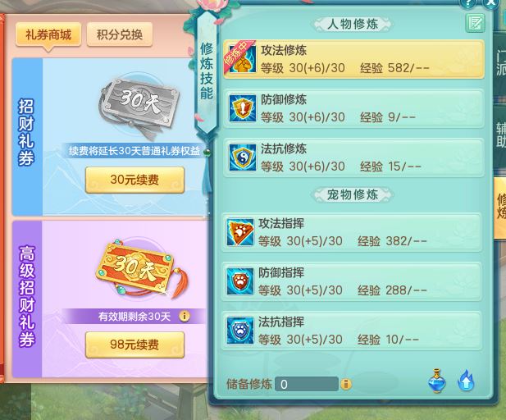This screenshot has width=506, height=420.
Task: Click the 30元续费 button
Action: (x=134, y=180)
